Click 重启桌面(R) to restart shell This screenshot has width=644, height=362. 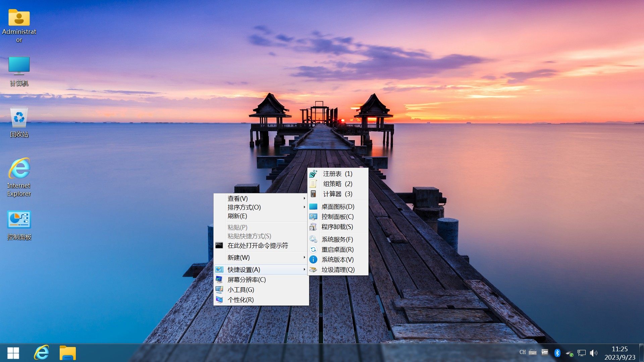coord(337,250)
